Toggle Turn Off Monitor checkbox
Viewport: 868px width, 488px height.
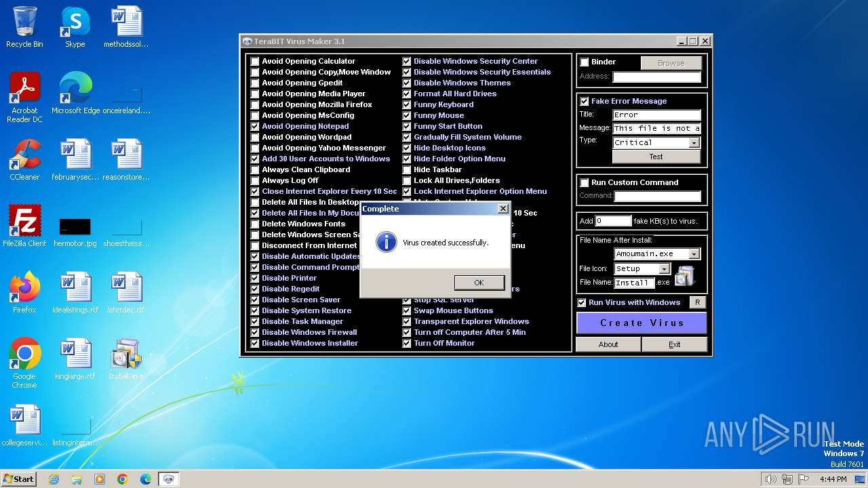point(407,343)
